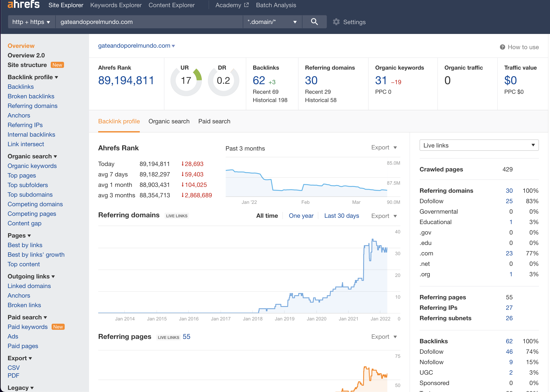
Task: Click the UR gauge showing 17
Action: pos(186,81)
